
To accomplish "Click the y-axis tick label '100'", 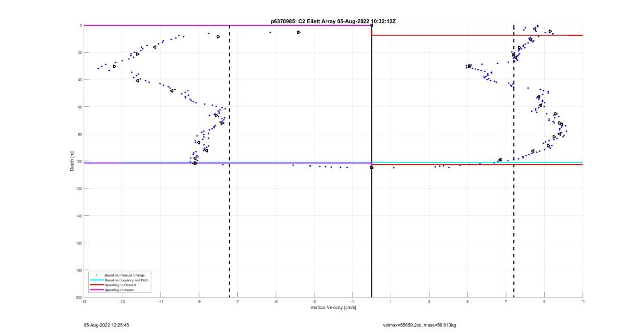I will click(x=78, y=161).
